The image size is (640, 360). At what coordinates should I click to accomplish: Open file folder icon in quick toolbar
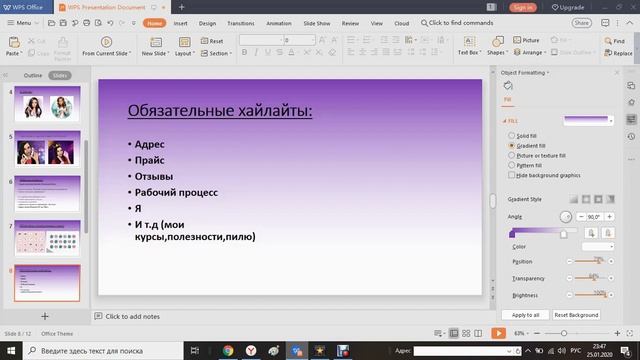coord(51,23)
